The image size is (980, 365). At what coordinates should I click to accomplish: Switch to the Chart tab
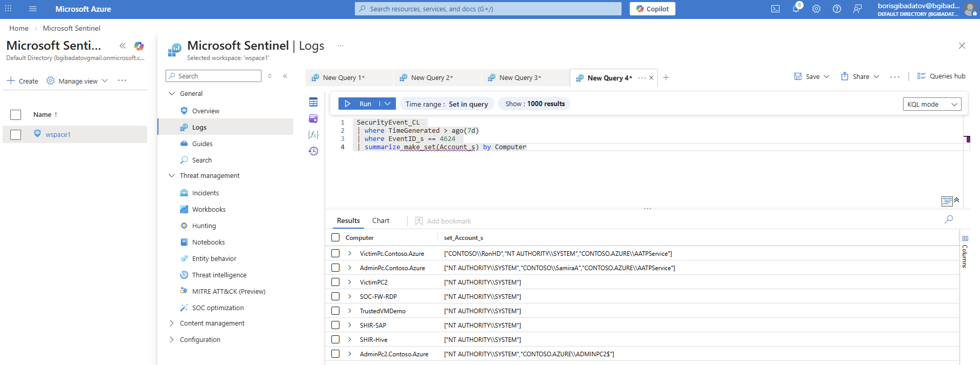pyautogui.click(x=381, y=220)
